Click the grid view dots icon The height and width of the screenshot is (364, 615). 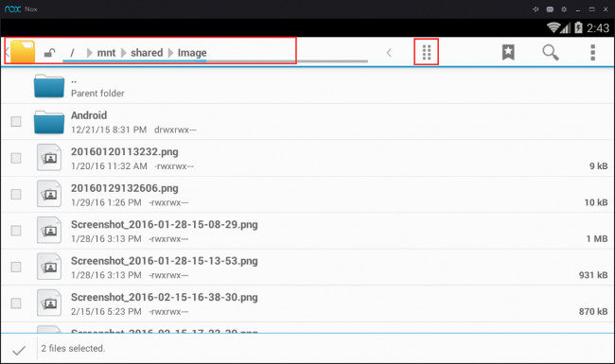(x=427, y=52)
